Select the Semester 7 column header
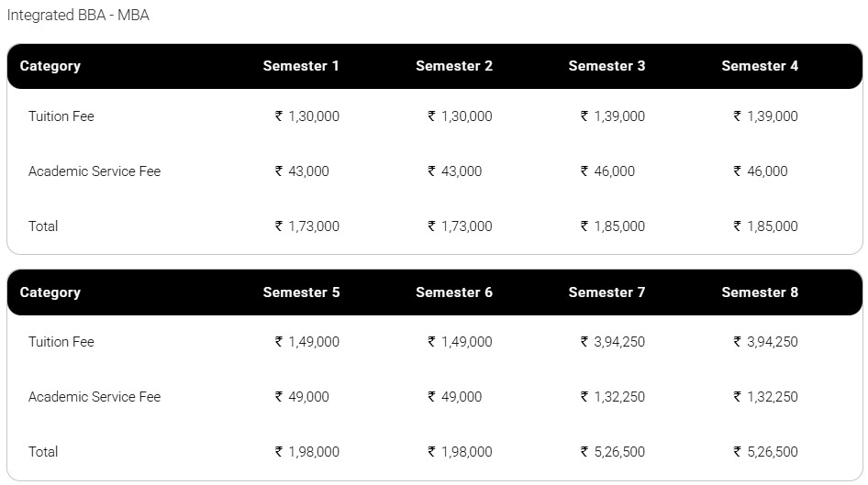868x485 pixels. [606, 292]
